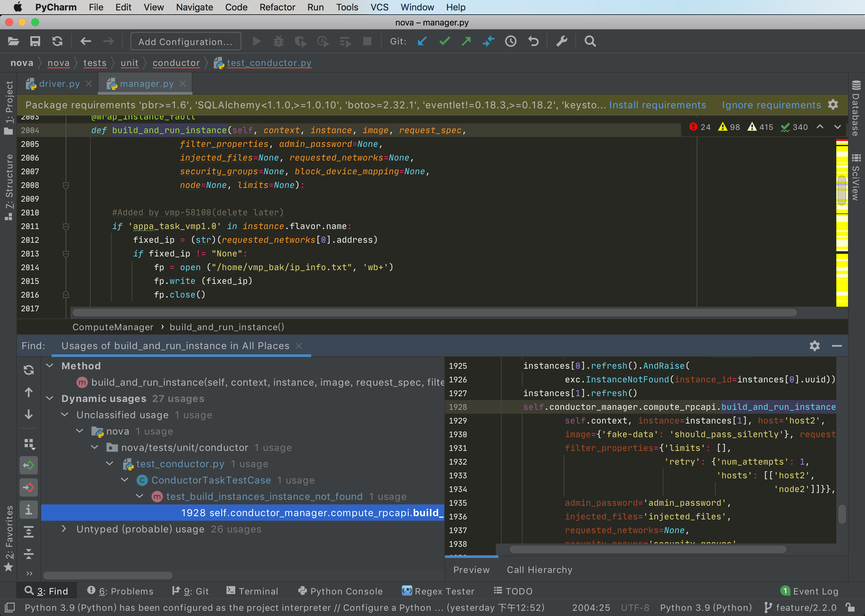Collapse the Dynamic usages node
This screenshot has width=865, height=616.
50,398
